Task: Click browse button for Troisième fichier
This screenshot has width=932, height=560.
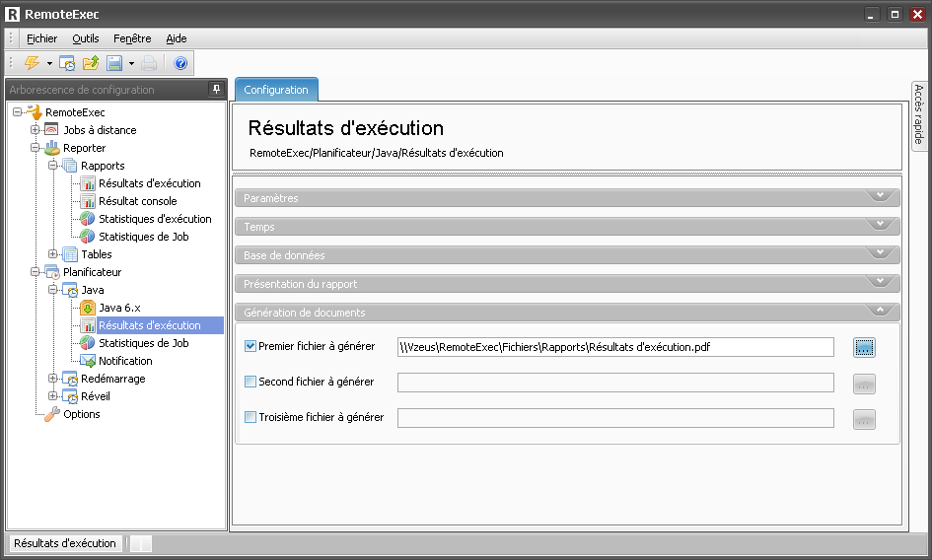Action: [x=864, y=420]
